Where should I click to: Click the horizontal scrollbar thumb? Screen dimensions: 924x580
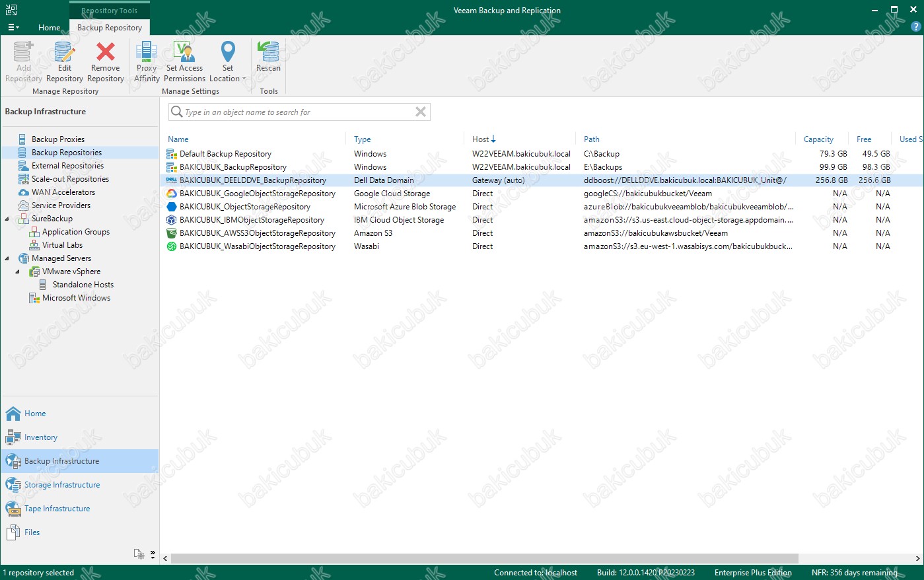[484, 558]
